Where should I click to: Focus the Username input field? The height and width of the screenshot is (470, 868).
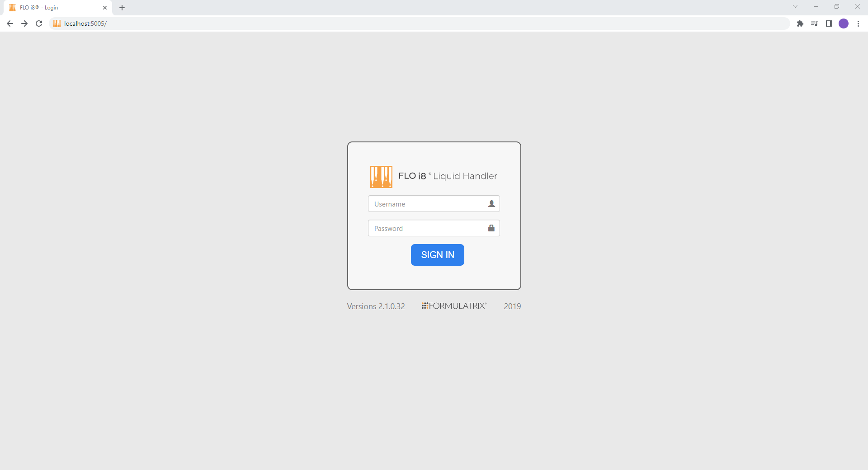[427, 204]
